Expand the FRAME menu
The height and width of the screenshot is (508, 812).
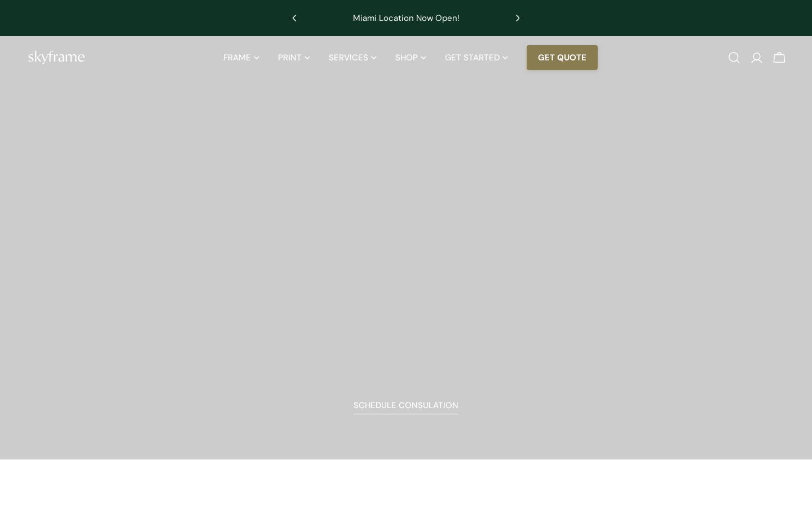coord(241,58)
